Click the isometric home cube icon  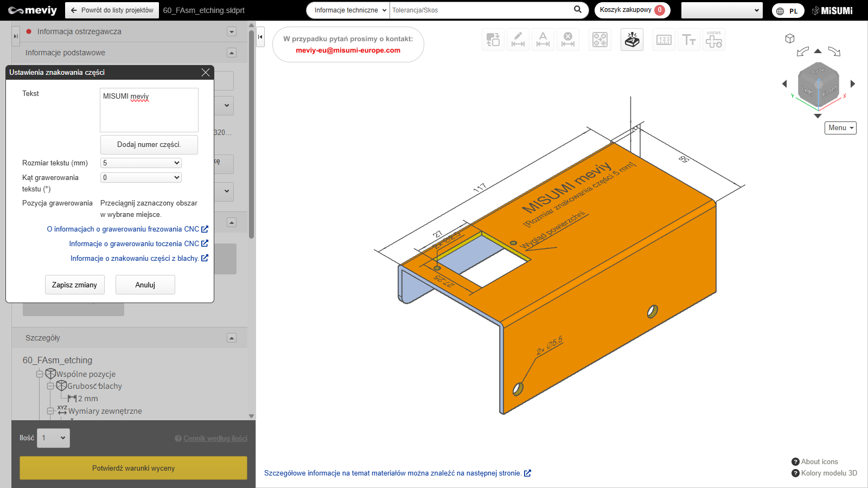click(790, 38)
